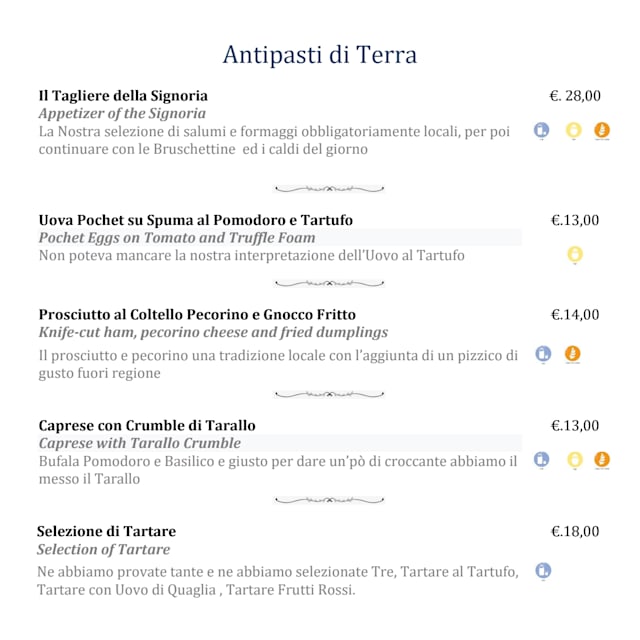This screenshot has height=640, width=640.
Task: Click the milk allergen icon for Prosciutto al Coltello
Action: [x=543, y=353]
